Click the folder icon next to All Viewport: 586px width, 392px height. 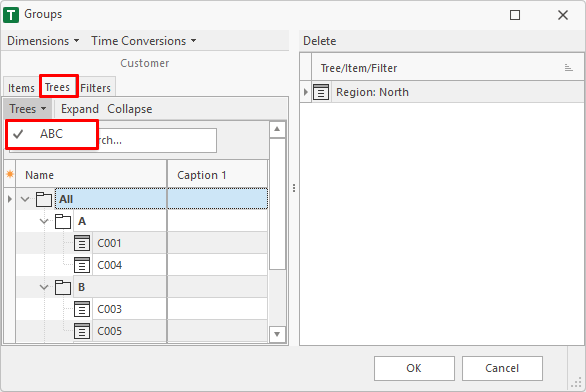(x=44, y=199)
